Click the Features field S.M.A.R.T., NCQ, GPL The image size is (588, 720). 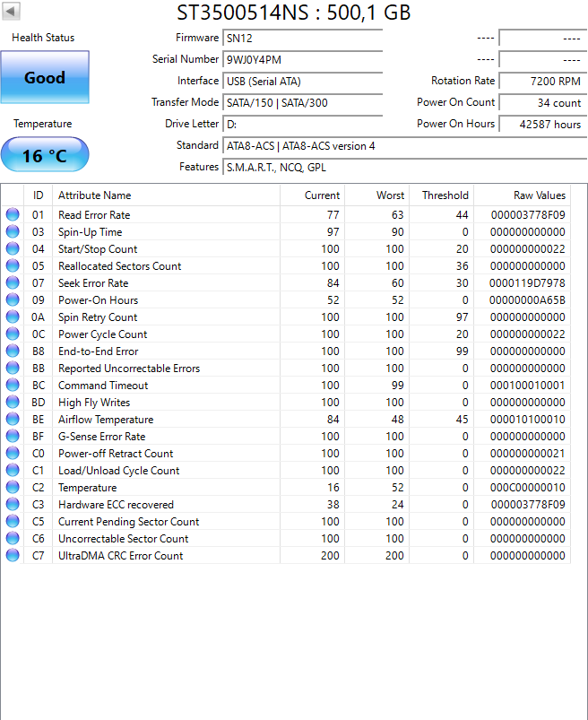pos(405,168)
